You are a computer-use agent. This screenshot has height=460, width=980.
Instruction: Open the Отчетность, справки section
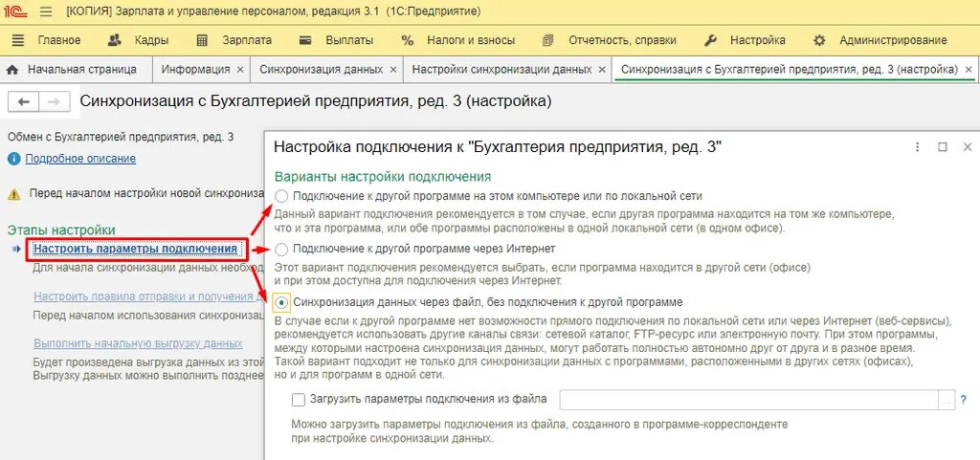coord(622,40)
